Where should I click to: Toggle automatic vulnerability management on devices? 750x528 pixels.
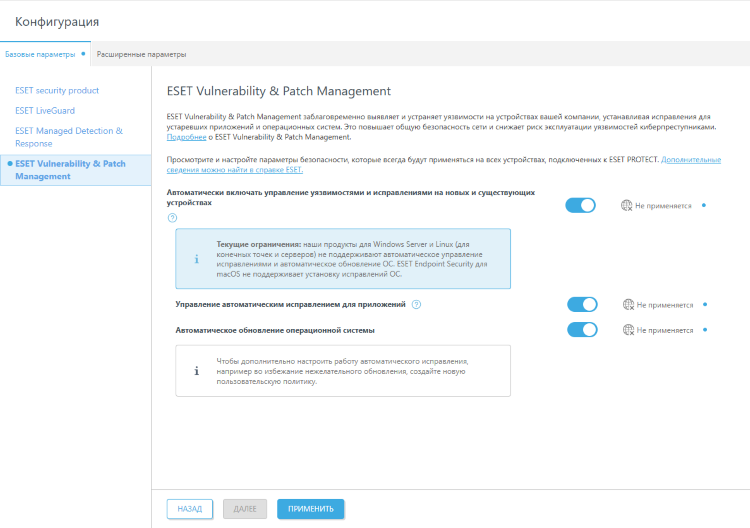coord(580,205)
